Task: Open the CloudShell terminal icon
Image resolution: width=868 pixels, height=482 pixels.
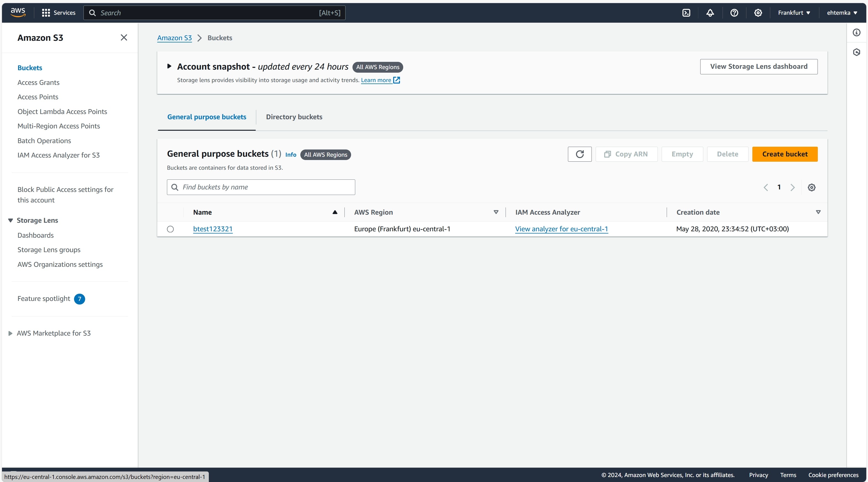Action: coord(686,13)
